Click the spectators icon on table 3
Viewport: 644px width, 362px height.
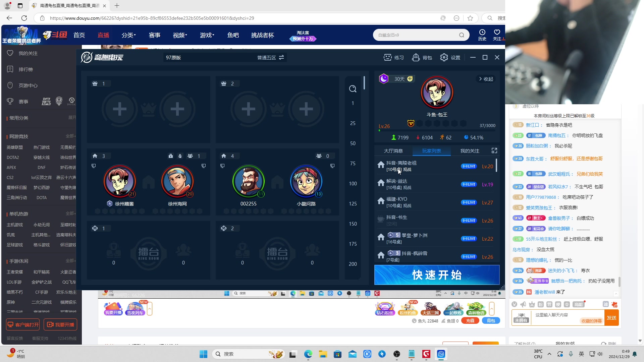[190, 156]
